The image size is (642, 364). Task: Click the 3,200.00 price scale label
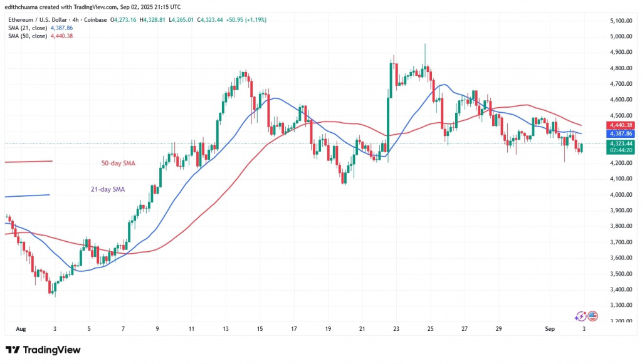coord(619,321)
